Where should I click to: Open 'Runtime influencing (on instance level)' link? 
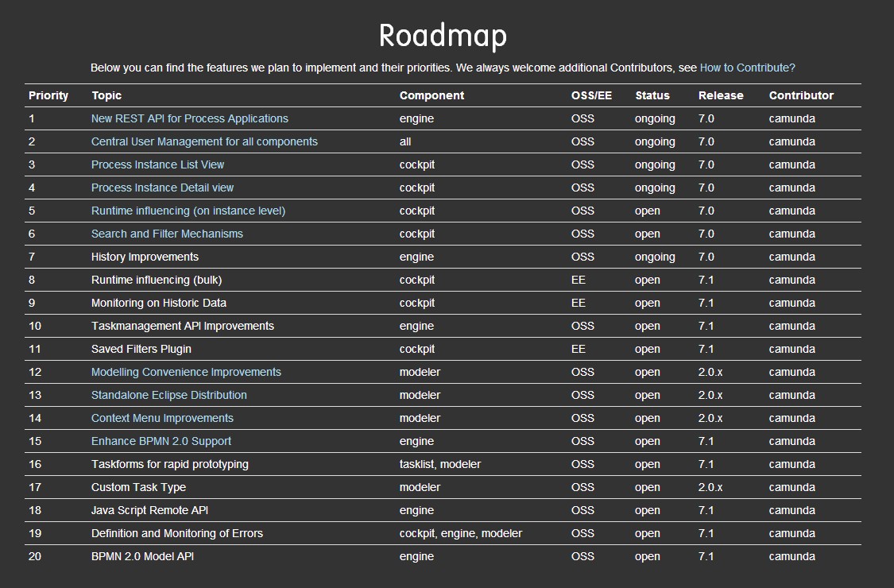tap(188, 211)
